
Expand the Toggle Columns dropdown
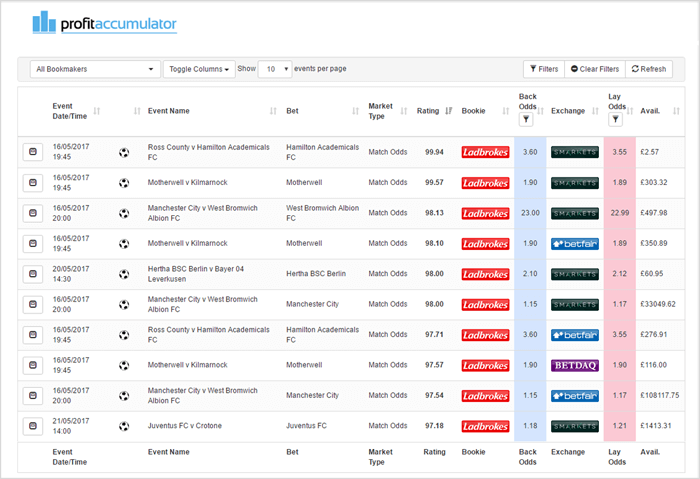tap(198, 69)
